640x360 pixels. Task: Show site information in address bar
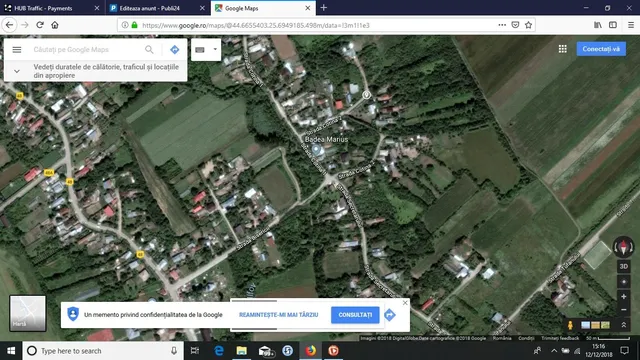click(x=124, y=25)
